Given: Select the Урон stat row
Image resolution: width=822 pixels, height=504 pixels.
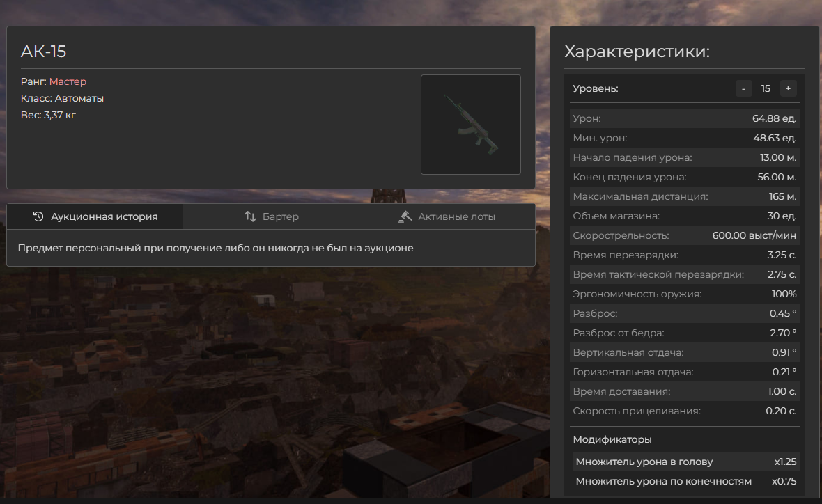Looking at the screenshot, I should pyautogui.click(x=684, y=118).
